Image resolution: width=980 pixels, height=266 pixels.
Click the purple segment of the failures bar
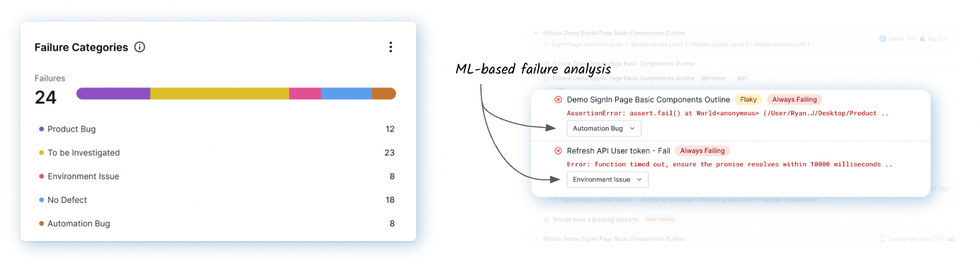pos(114,93)
